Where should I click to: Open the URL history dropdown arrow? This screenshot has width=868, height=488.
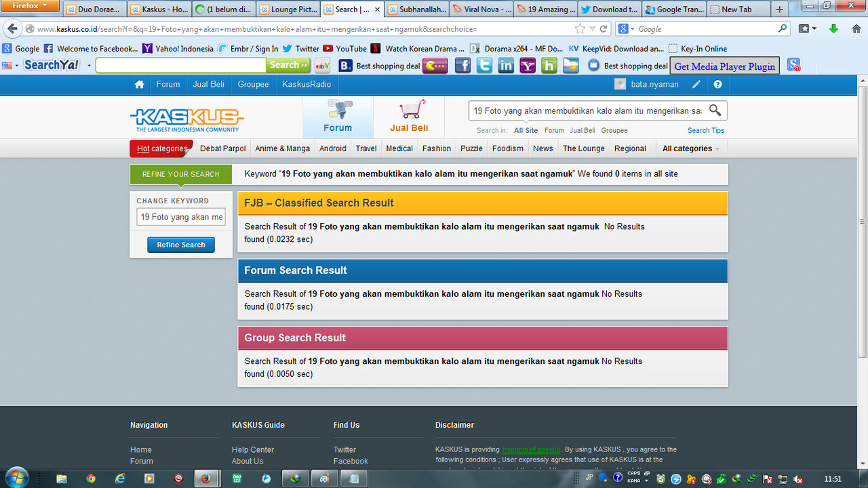(592, 29)
